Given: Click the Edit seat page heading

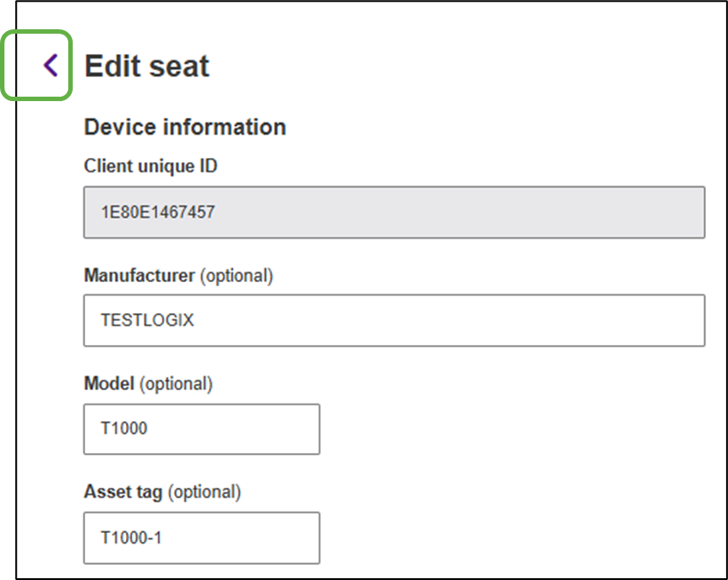Looking at the screenshot, I should click(147, 66).
